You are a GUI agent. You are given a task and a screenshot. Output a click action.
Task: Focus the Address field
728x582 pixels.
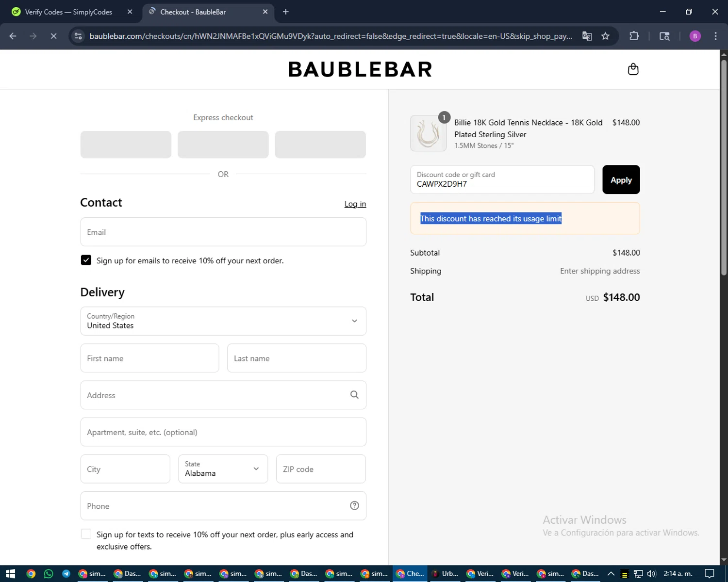coord(223,395)
